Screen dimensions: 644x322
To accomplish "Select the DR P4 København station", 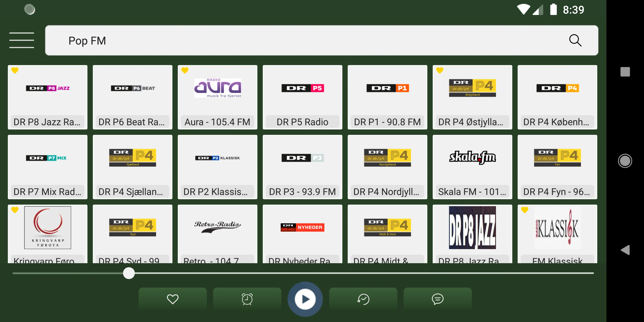I will pos(557,97).
